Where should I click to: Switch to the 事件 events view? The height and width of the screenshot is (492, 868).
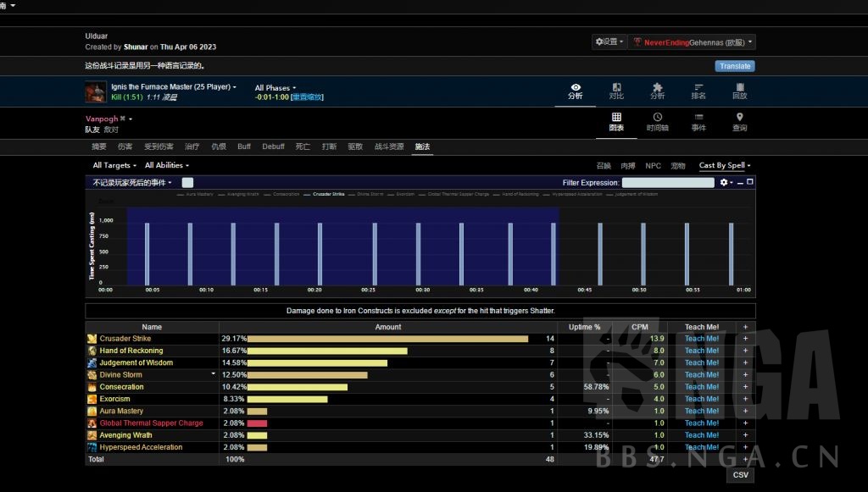(698, 122)
